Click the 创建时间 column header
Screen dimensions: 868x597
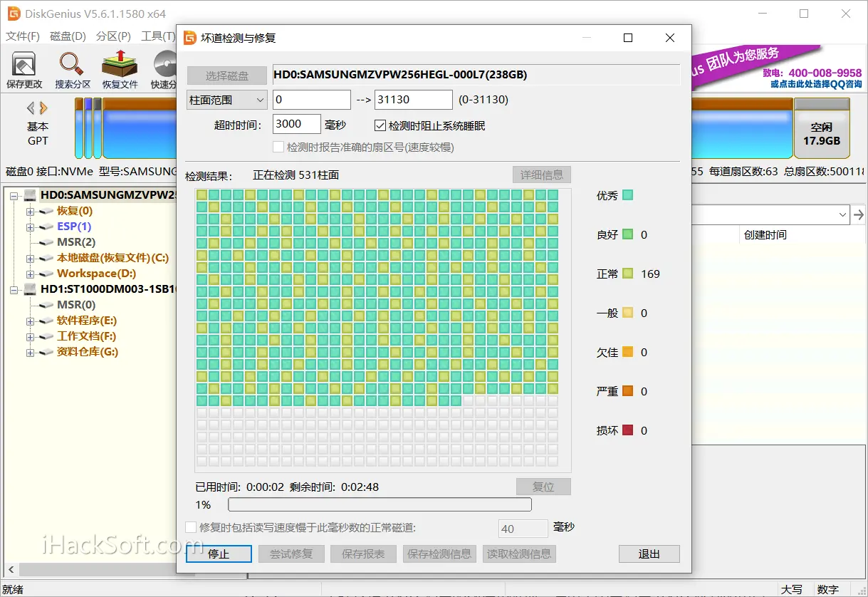click(x=765, y=235)
